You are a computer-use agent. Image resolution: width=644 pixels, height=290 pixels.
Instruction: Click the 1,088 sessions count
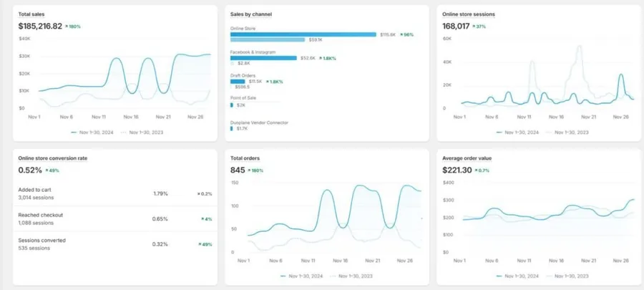point(36,223)
